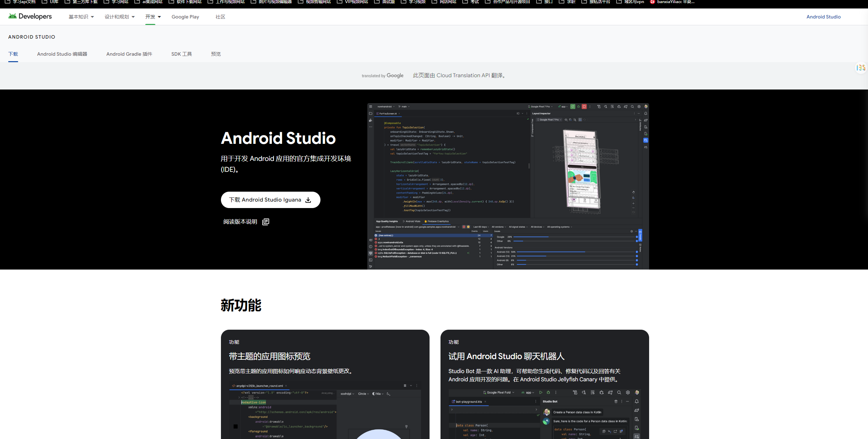The width and height of the screenshot is (868, 439).
Task: Click the Android Studio download icon
Action: [x=308, y=199]
